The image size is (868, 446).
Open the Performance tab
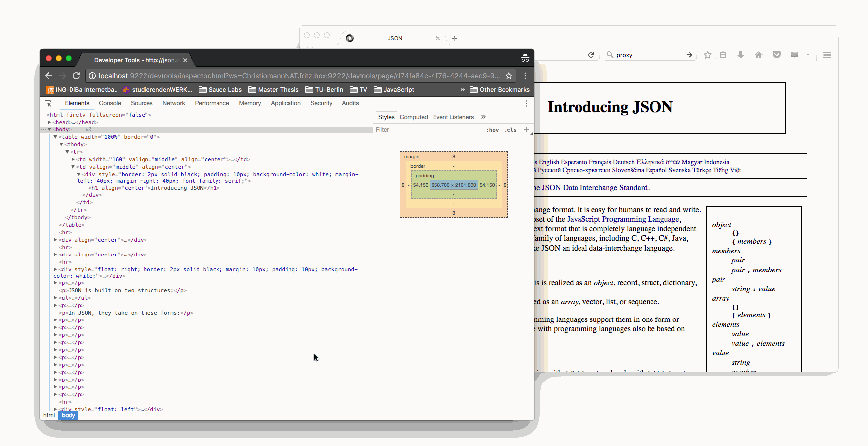(212, 103)
